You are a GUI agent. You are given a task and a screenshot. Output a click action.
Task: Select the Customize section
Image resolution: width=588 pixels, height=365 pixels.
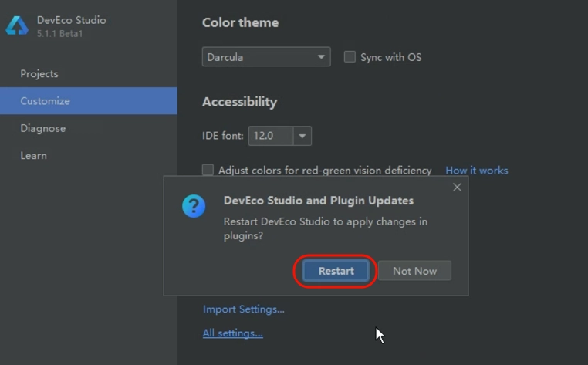pos(89,101)
